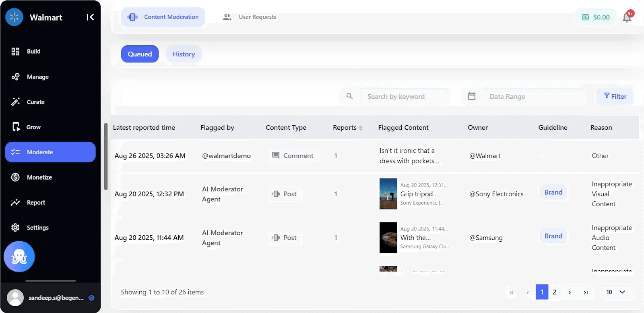
Task: Click the sidebar vertical scrollbar
Action: point(106,156)
